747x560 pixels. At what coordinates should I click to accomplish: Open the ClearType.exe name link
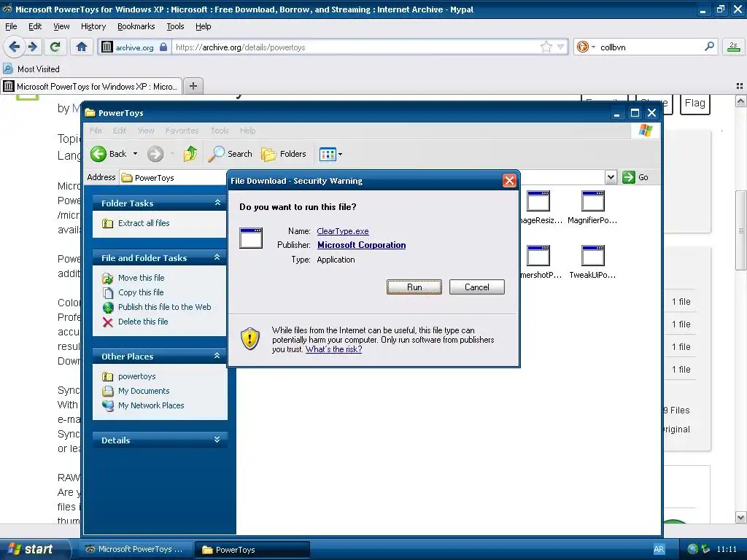pyautogui.click(x=343, y=231)
